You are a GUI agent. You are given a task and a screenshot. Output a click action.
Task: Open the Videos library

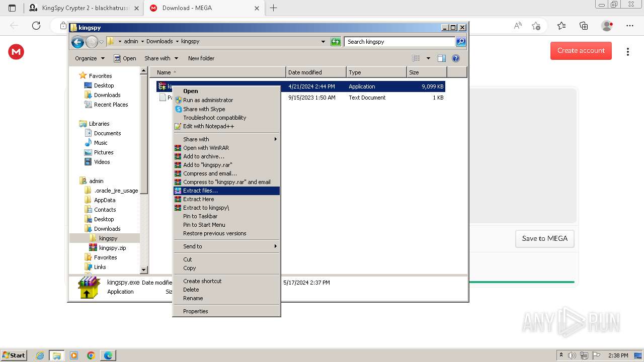tap(97, 162)
